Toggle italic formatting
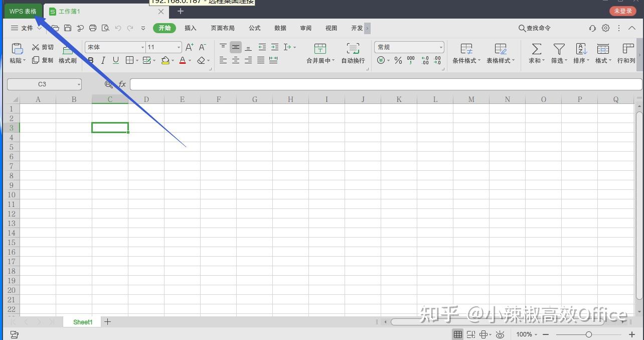The width and height of the screenshot is (644, 340). (x=103, y=60)
